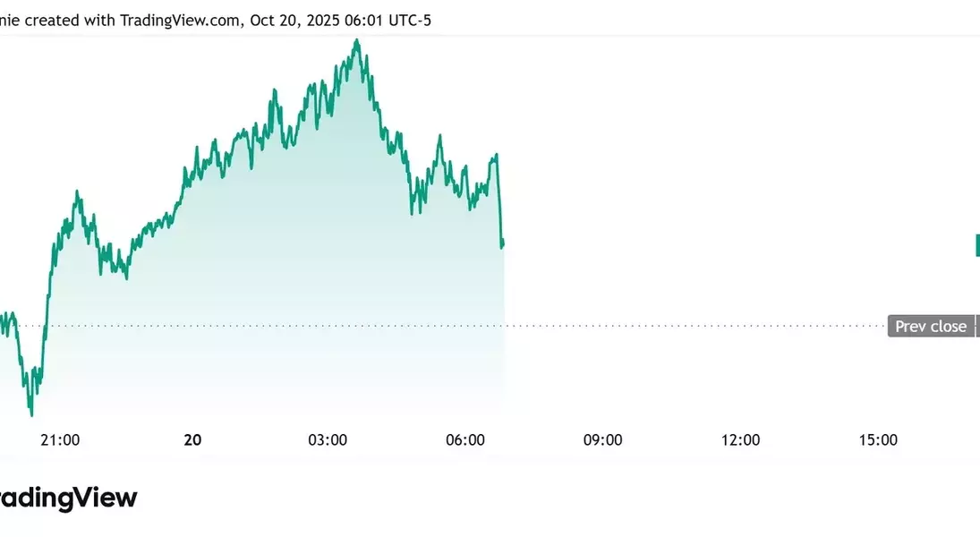Select the 09:00 time axis label

point(602,439)
